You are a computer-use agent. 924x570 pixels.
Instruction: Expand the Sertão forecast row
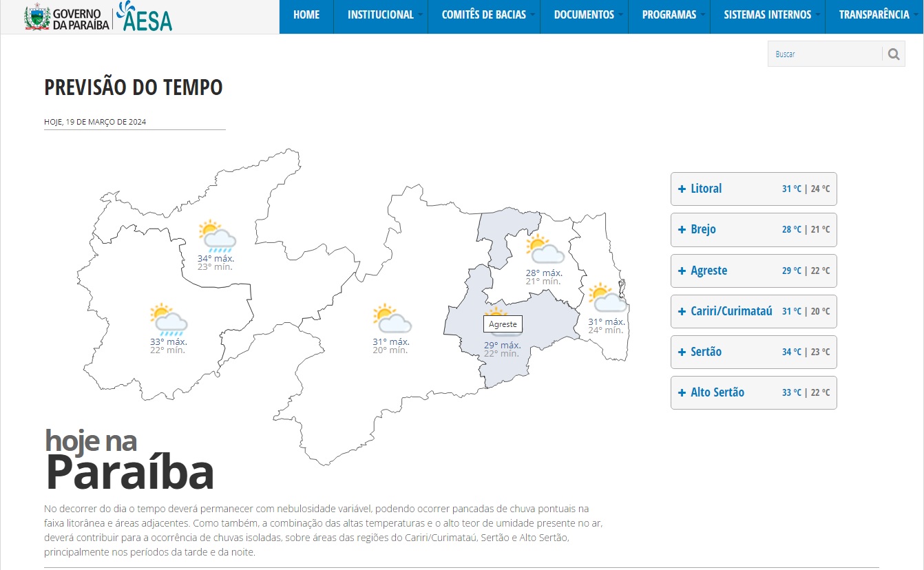(x=753, y=352)
